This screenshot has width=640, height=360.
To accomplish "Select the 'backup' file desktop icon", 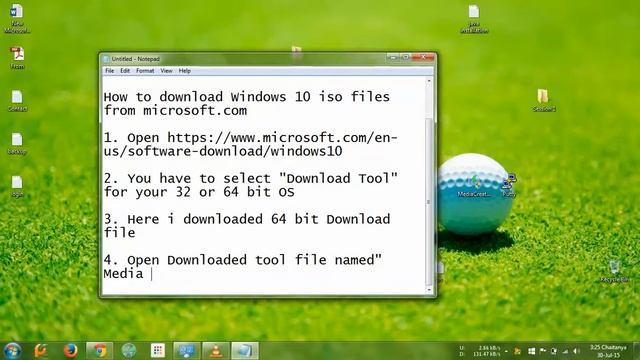I will click(x=17, y=144).
